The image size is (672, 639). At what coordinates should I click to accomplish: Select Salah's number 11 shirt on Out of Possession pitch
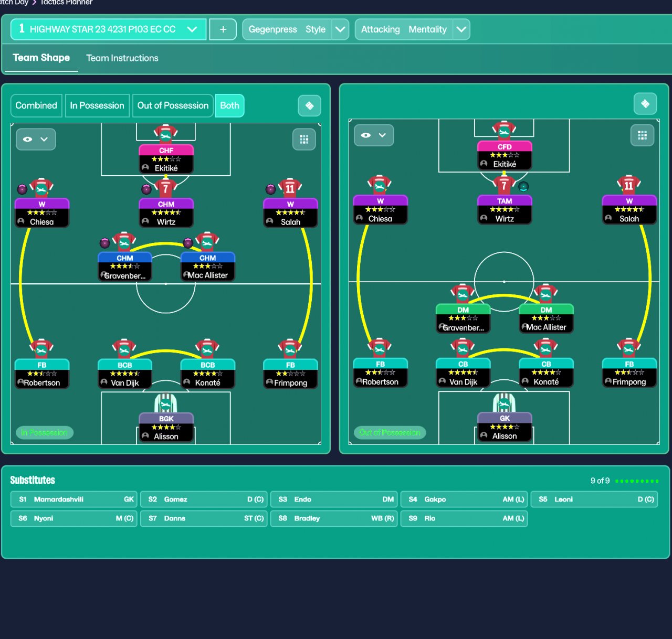pyautogui.click(x=629, y=185)
